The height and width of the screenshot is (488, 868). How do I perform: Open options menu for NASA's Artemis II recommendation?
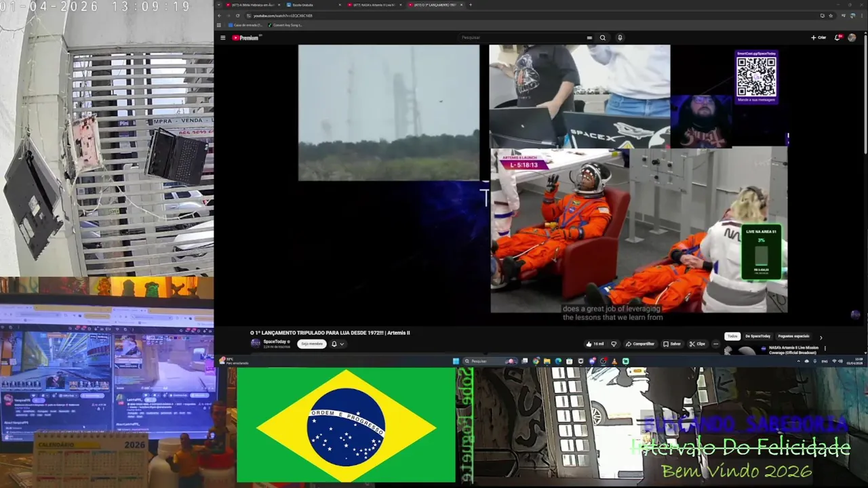coord(825,348)
